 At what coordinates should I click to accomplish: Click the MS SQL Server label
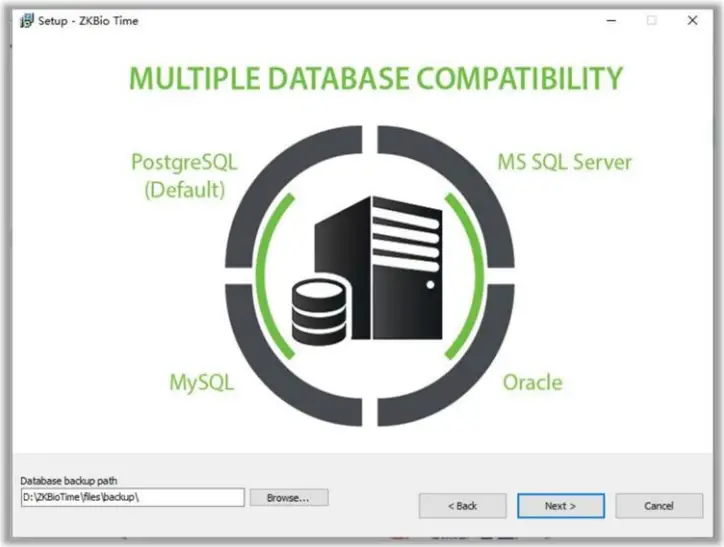(x=564, y=162)
